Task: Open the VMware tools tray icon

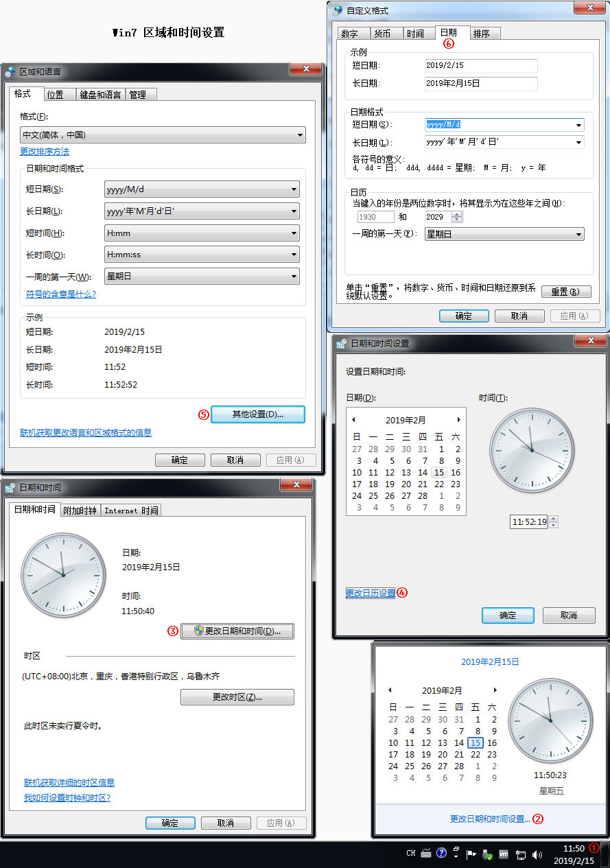Action: click(x=504, y=855)
